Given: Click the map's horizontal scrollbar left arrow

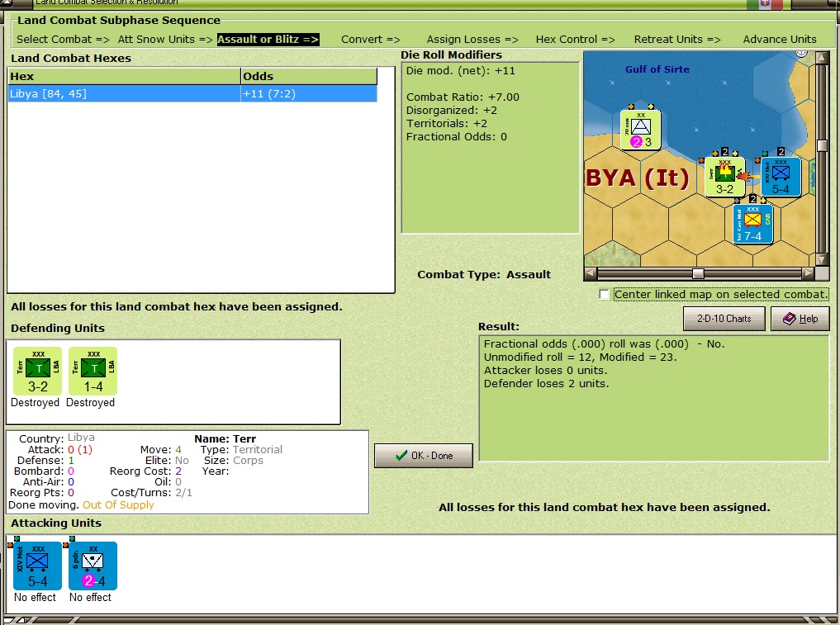Looking at the screenshot, I should tap(591, 273).
